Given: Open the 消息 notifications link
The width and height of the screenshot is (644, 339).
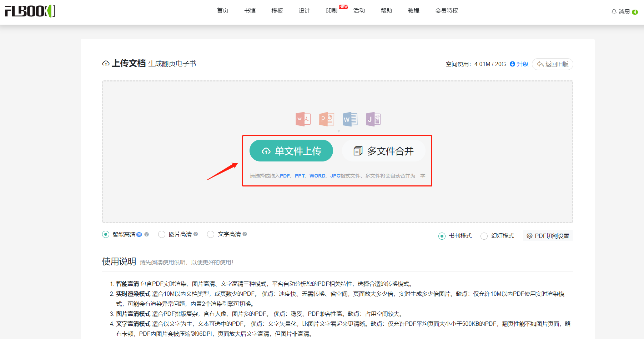Looking at the screenshot, I should [x=624, y=12].
